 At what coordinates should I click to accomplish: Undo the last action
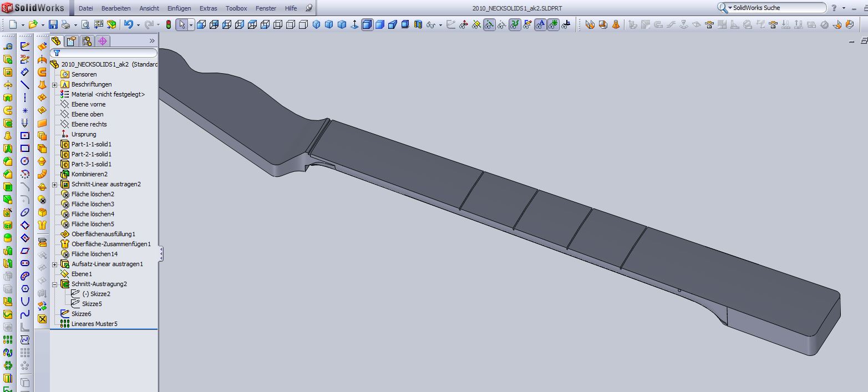(x=128, y=24)
